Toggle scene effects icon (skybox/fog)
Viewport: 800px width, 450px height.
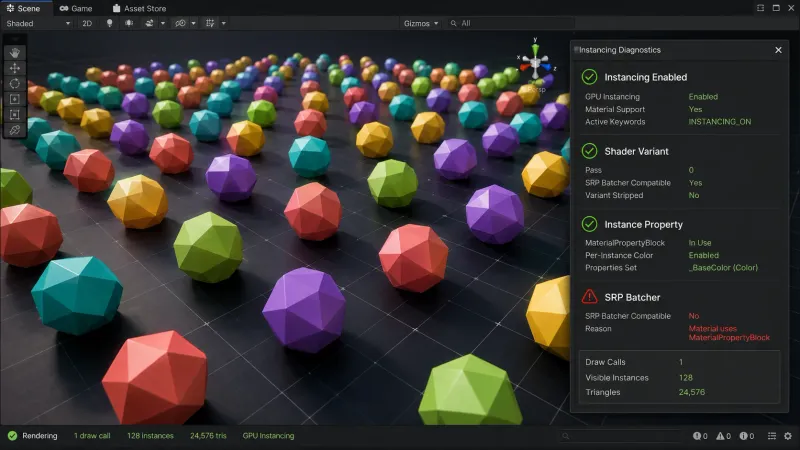(149, 23)
